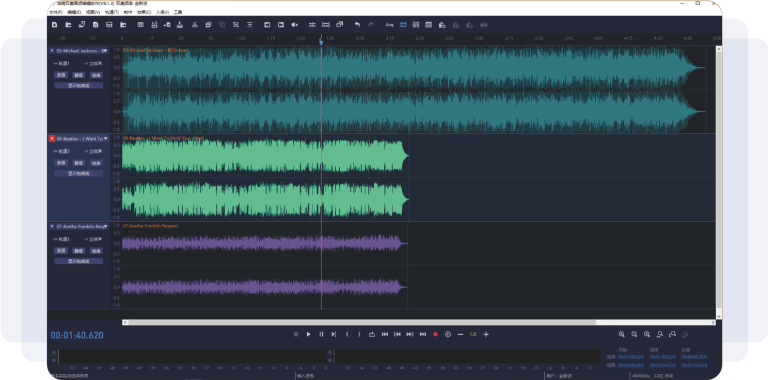Click the red X on 06-Beatles track
The image size is (768, 380).
pos(52,139)
